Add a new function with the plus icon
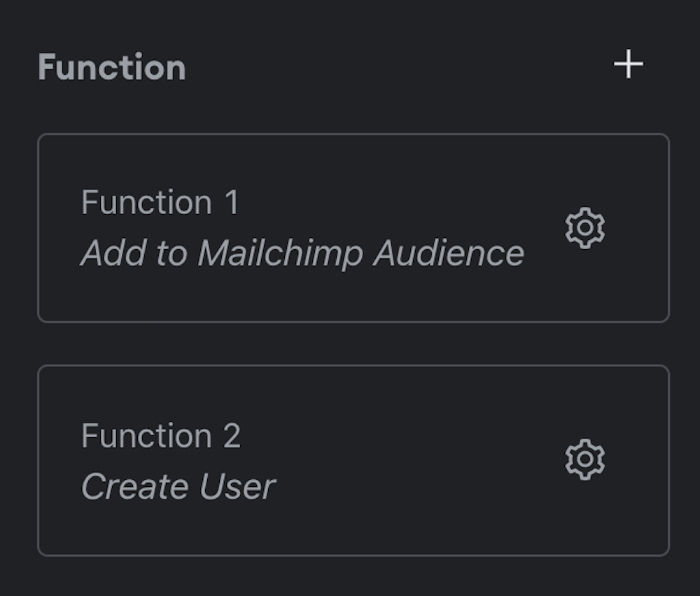 coord(628,65)
